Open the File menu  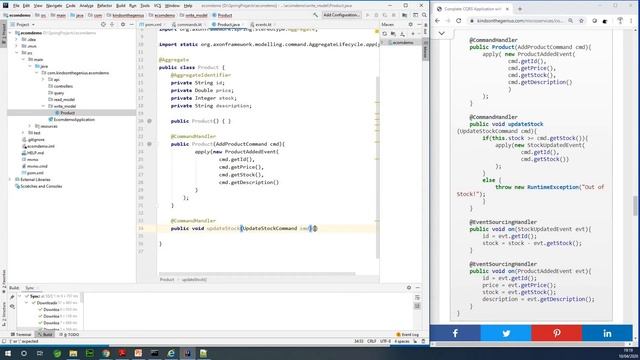click(16, 6)
